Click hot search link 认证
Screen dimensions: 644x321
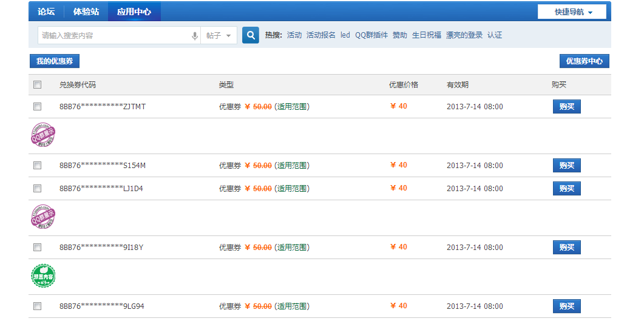tap(495, 35)
